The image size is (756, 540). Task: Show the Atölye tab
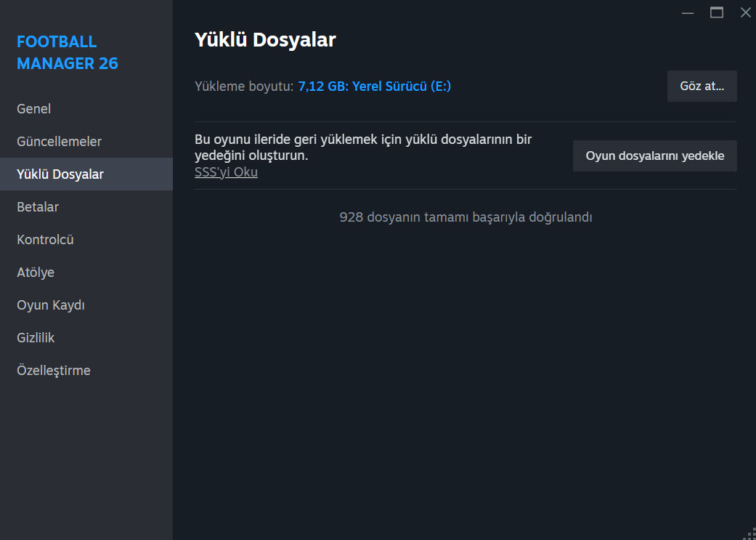click(x=36, y=273)
